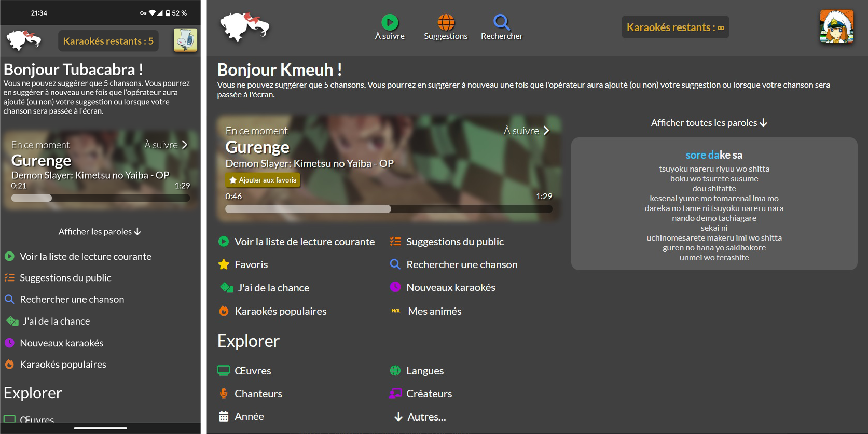Click the Gurenge title on the mobile player card
The image size is (868, 434).
click(41, 161)
